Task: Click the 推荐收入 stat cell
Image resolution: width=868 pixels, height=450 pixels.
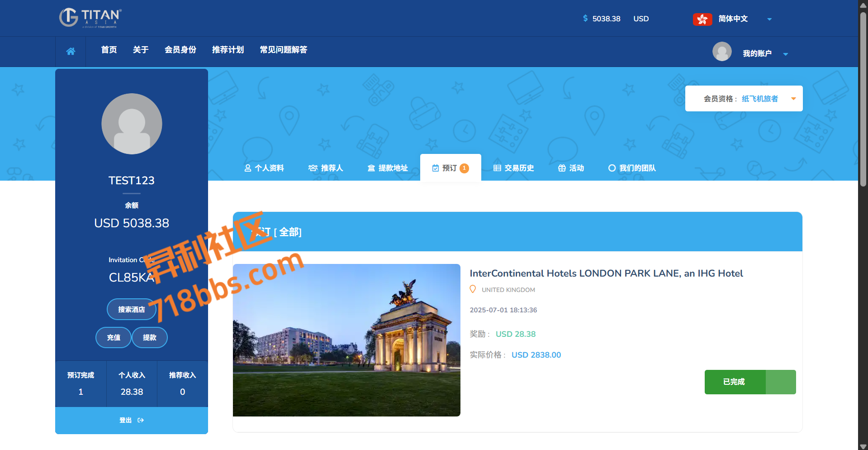Action: (183, 384)
